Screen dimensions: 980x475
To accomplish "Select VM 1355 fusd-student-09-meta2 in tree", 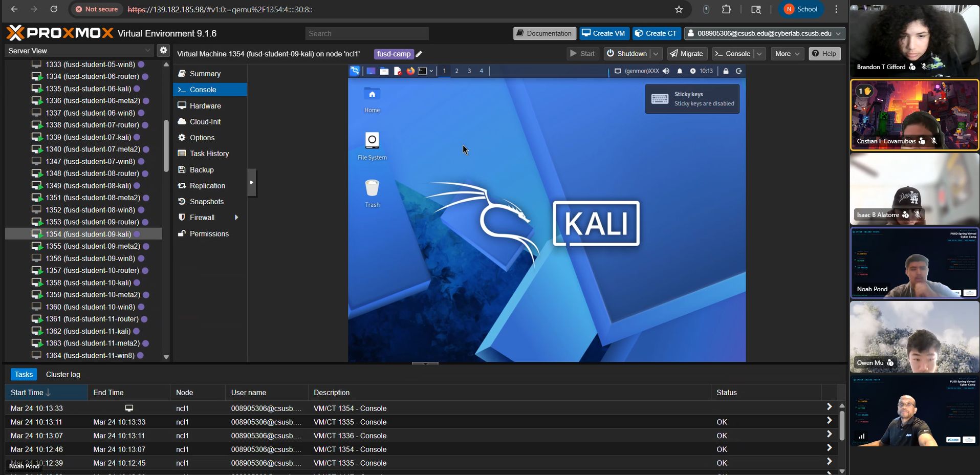I will 93,246.
